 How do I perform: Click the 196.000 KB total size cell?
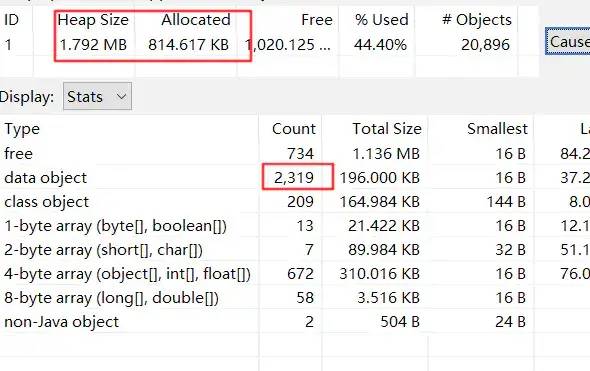point(380,178)
